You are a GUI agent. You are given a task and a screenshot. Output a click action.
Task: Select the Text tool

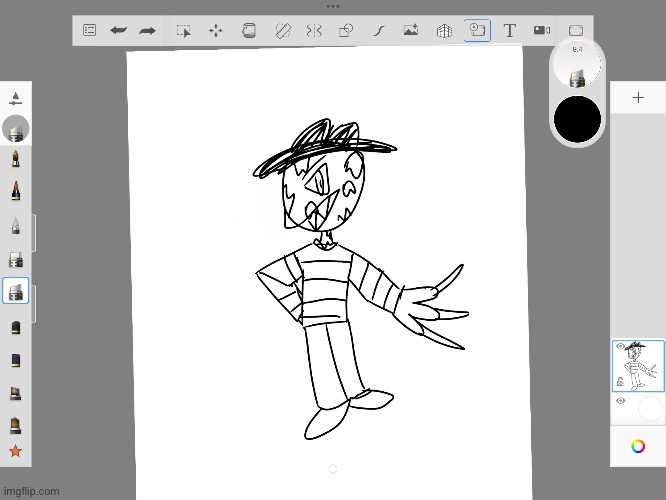click(510, 31)
